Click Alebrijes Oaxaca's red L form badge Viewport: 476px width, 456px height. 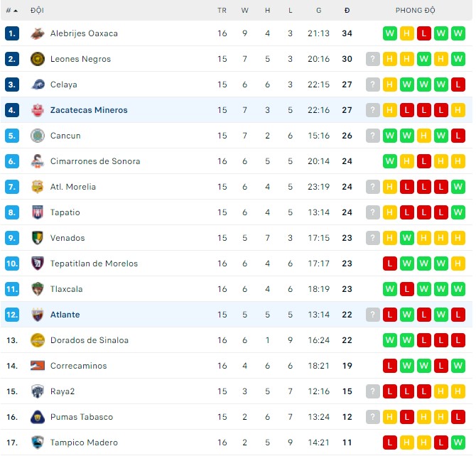[x=424, y=33]
